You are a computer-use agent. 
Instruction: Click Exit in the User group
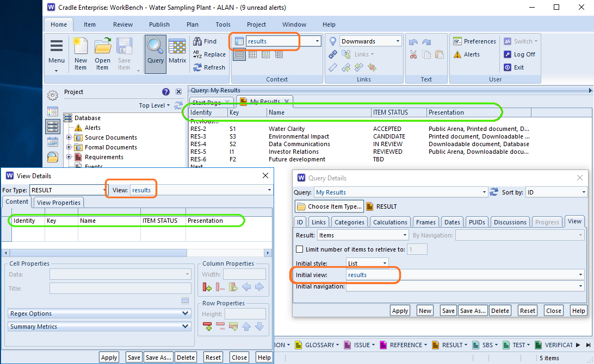(x=513, y=67)
